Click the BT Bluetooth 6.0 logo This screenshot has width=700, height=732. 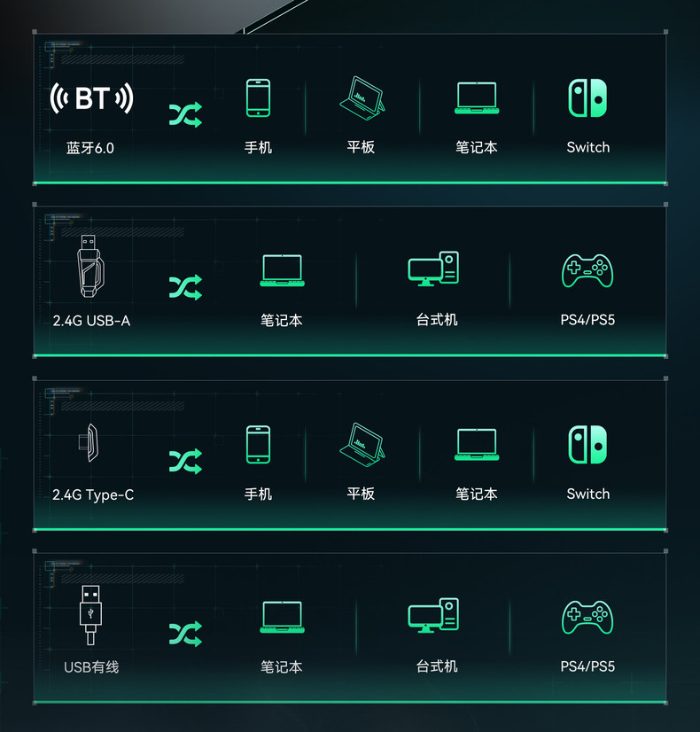pyautogui.click(x=91, y=98)
